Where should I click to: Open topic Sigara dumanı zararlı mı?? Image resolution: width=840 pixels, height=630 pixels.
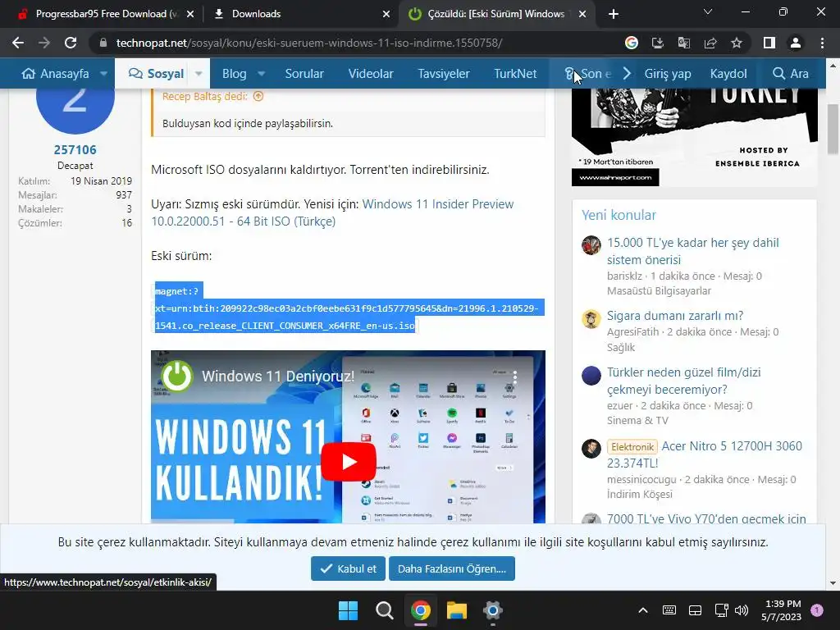674,316
